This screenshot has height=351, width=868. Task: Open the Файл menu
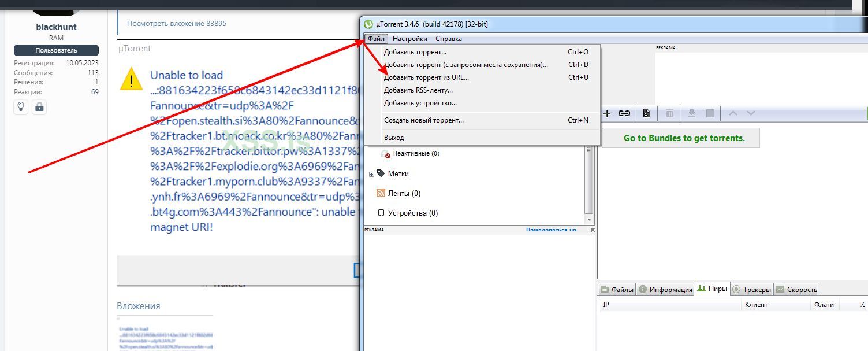tap(376, 39)
